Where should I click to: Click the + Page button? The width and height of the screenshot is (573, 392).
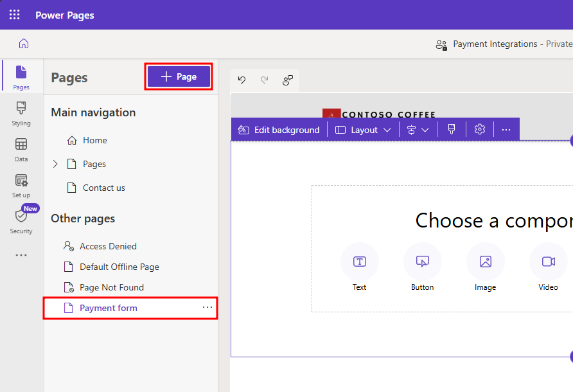(x=179, y=76)
